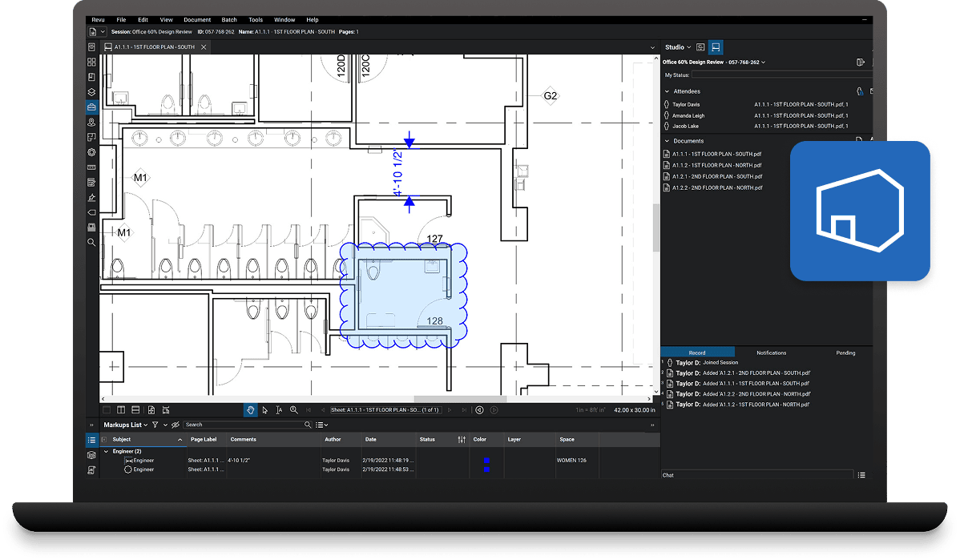Toggle split view vertical layout button
The height and width of the screenshot is (560, 960).
coord(121,409)
